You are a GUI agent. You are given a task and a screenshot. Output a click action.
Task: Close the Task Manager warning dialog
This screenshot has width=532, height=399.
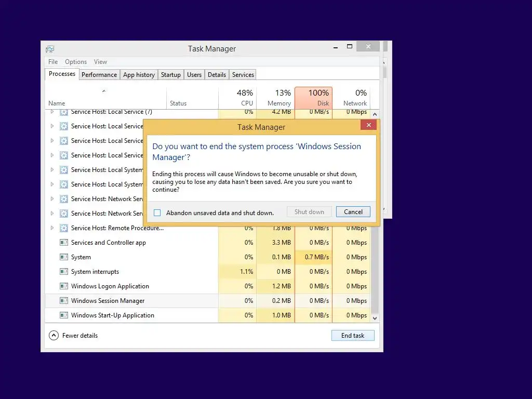coord(368,125)
